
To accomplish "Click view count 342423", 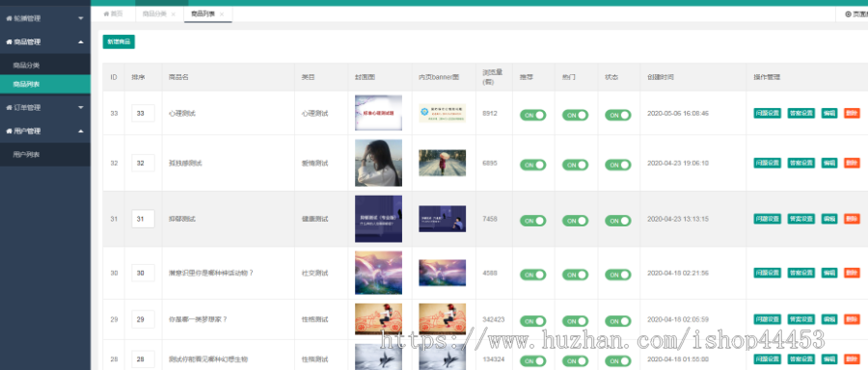I will [x=494, y=319].
